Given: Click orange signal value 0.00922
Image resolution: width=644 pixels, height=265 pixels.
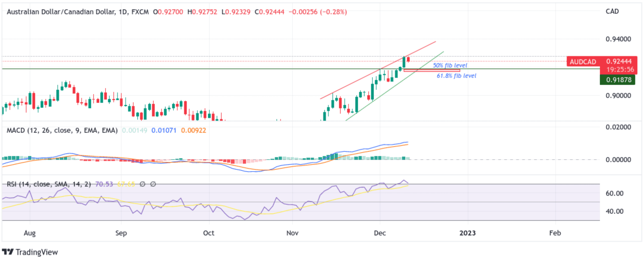Looking at the screenshot, I should 193,130.
